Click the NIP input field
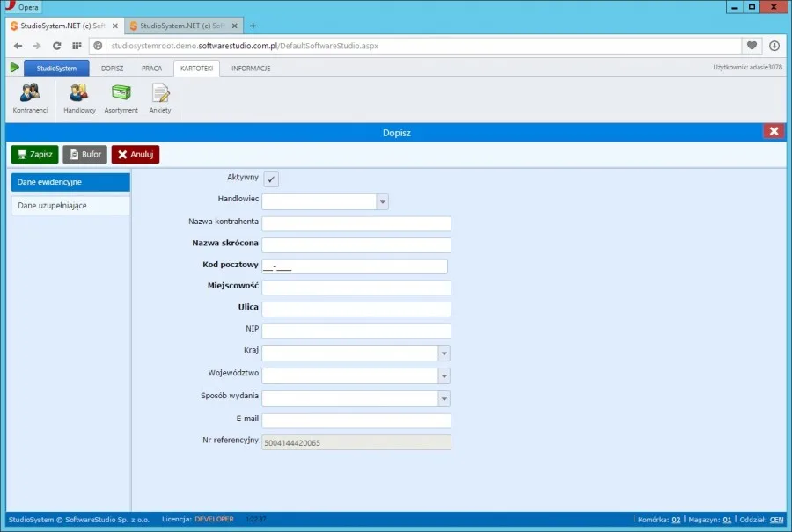792x532 pixels. [x=356, y=331]
